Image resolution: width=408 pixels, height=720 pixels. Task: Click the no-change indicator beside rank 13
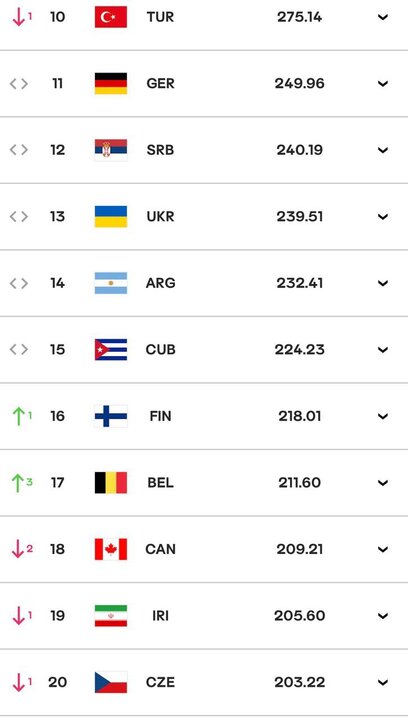[19, 216]
